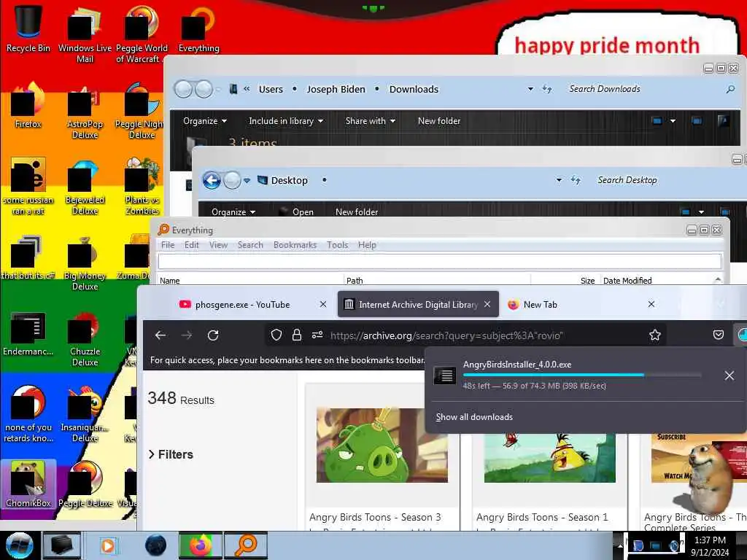Viewport: 747px width, 560px height.
Task: Open the Endermanc... desktop icon
Action: coord(28,333)
